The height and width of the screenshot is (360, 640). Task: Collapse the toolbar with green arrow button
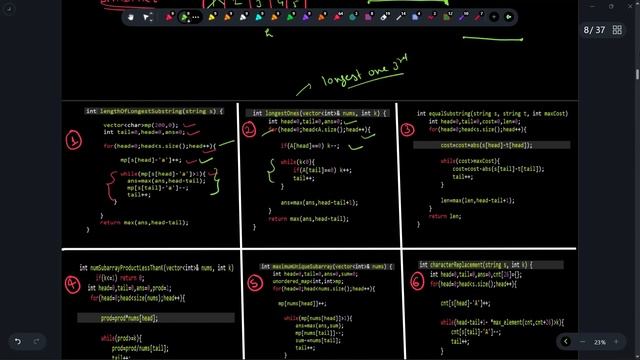coord(509,17)
